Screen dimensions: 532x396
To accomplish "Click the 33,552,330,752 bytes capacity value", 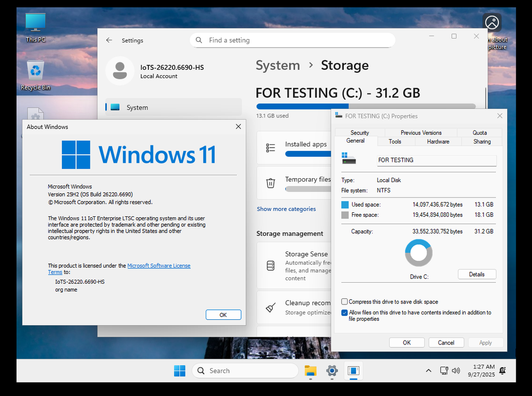I will [438, 231].
